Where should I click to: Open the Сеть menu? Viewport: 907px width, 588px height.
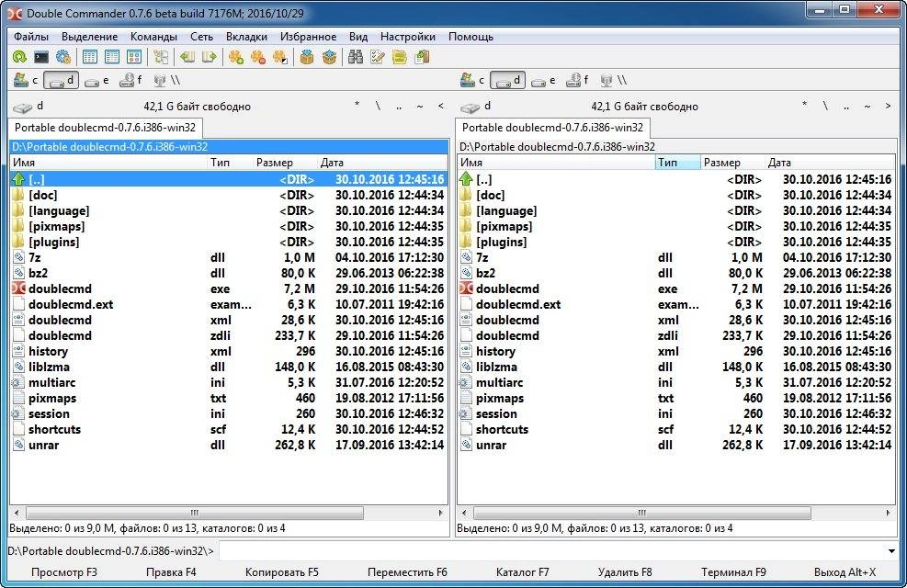coord(202,37)
